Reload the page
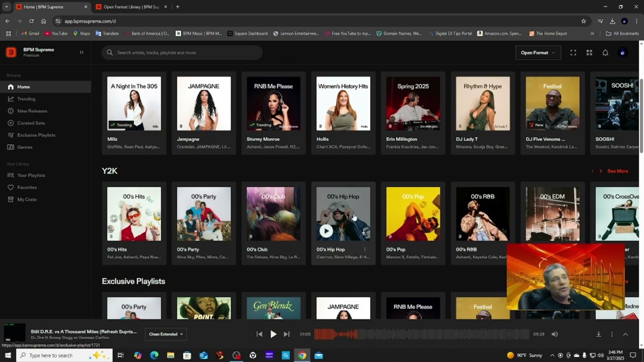Screen dimensions: 644x362 31,21
